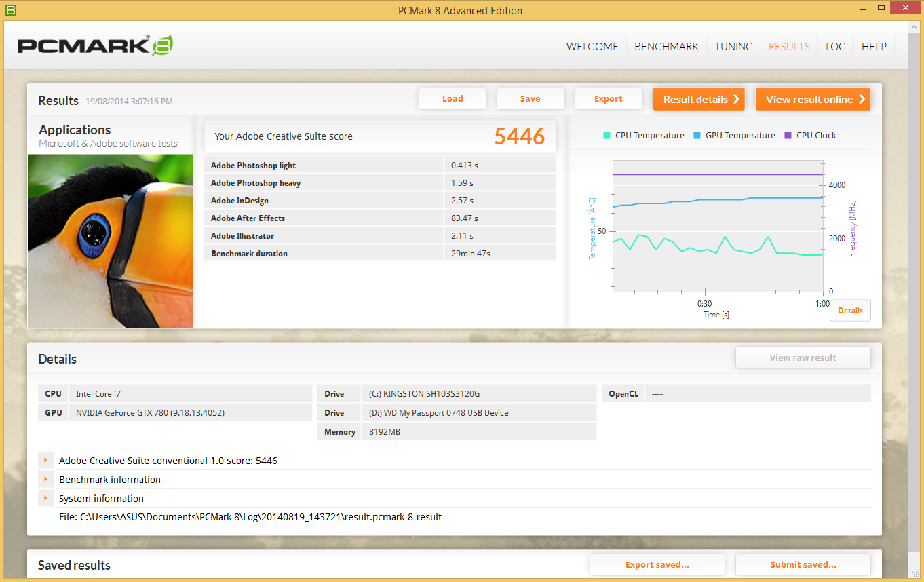Click the Adobe Illustrator row

coord(380,235)
